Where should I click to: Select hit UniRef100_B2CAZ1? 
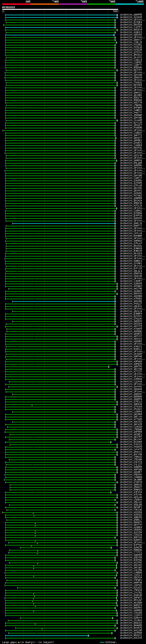131,588
